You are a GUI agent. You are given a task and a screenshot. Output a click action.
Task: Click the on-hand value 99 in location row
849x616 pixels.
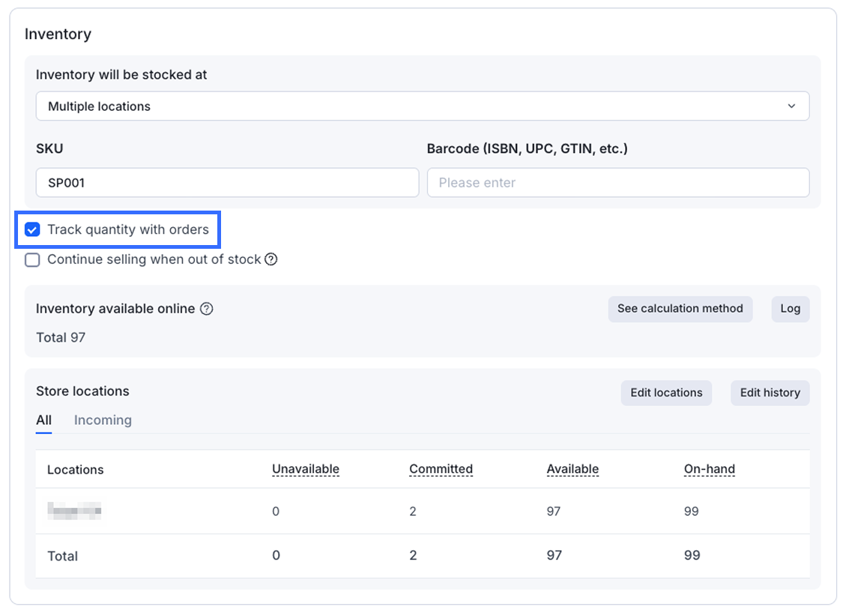tap(691, 511)
